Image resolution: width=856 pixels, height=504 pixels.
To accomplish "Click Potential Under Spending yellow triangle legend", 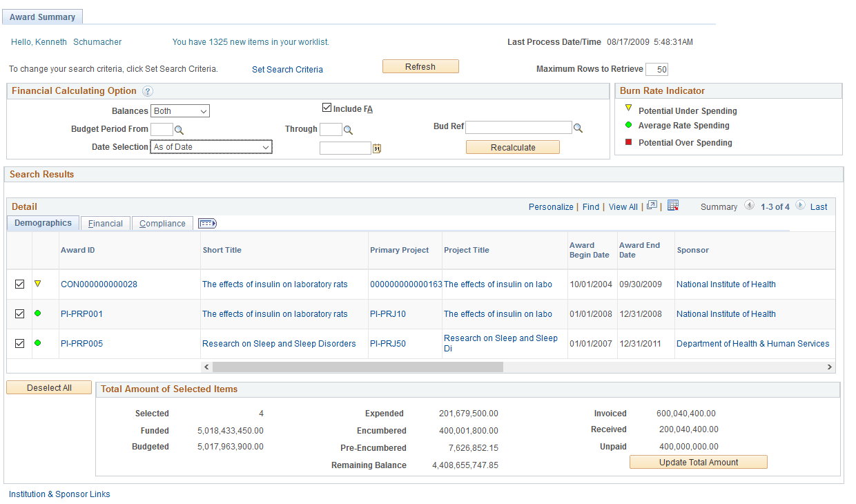I will click(628, 108).
